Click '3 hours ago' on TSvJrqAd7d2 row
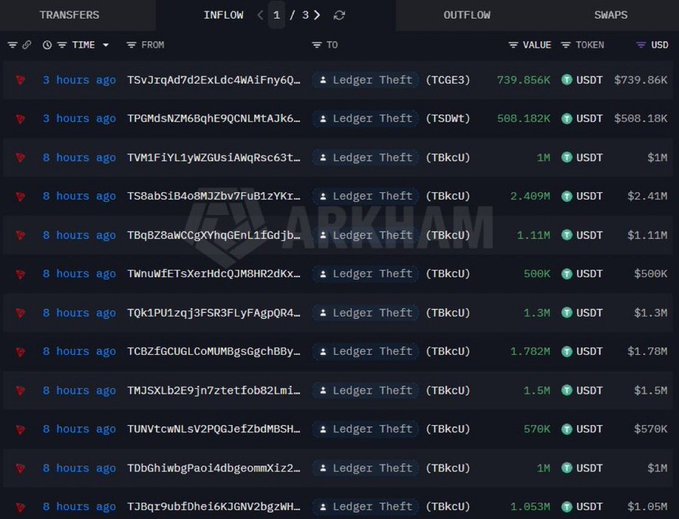 [x=79, y=80]
